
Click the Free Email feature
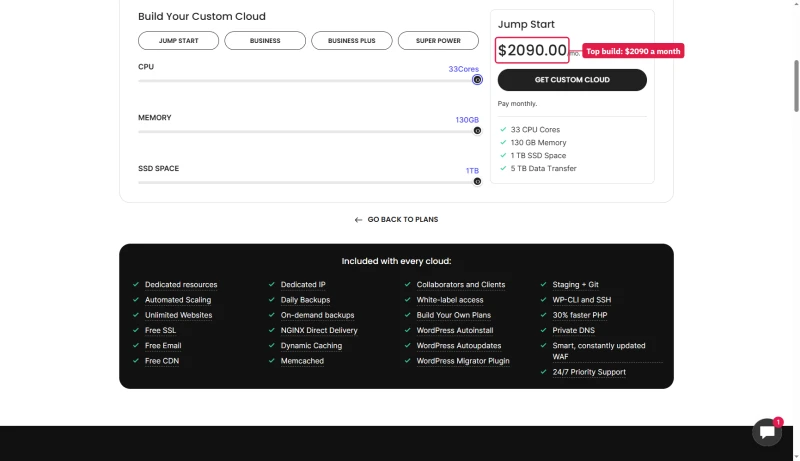point(163,346)
